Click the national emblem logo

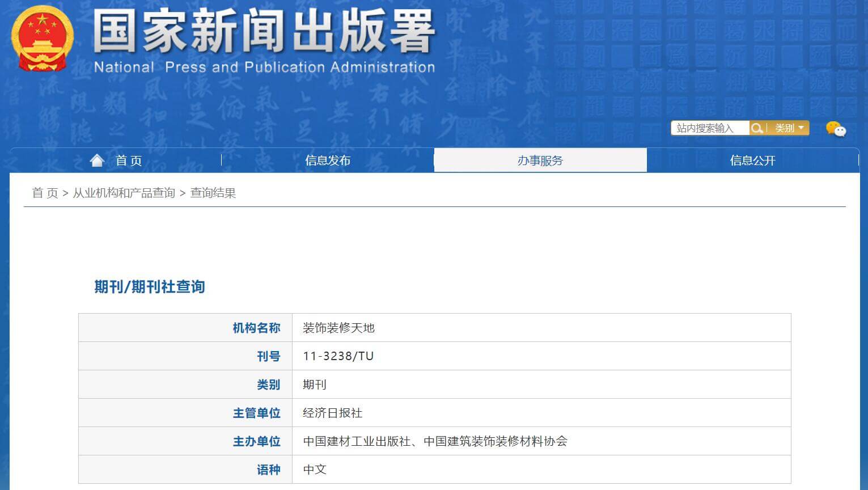pyautogui.click(x=43, y=40)
